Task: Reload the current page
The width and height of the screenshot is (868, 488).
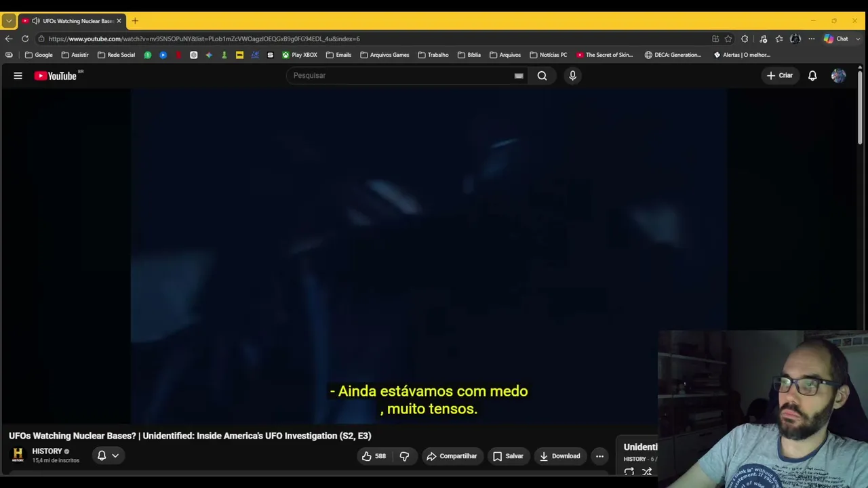Action: tap(25, 39)
